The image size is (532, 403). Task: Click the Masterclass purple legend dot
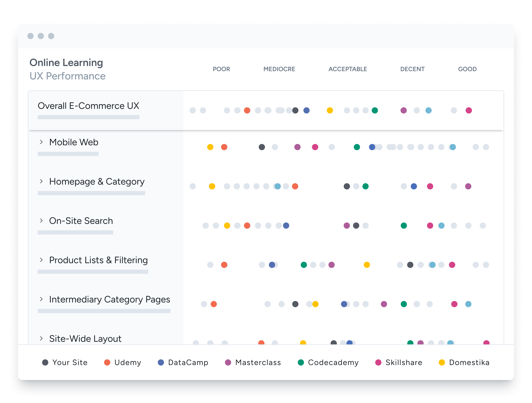pyautogui.click(x=228, y=362)
